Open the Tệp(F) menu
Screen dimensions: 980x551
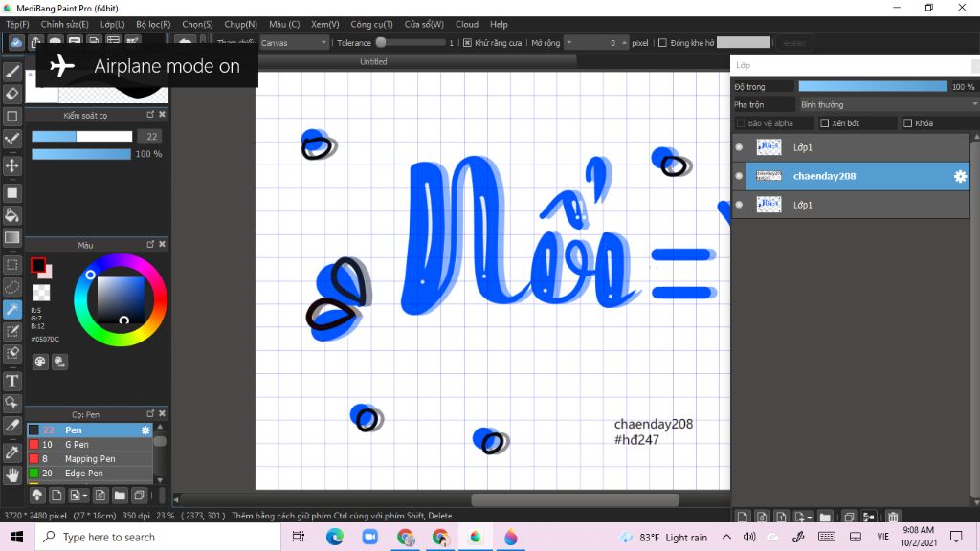click(x=17, y=24)
